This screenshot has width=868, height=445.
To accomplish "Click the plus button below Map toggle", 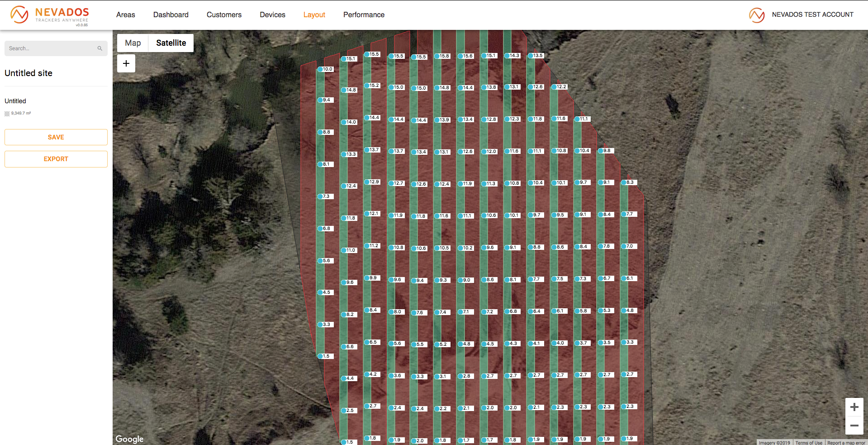I will 126,63.
